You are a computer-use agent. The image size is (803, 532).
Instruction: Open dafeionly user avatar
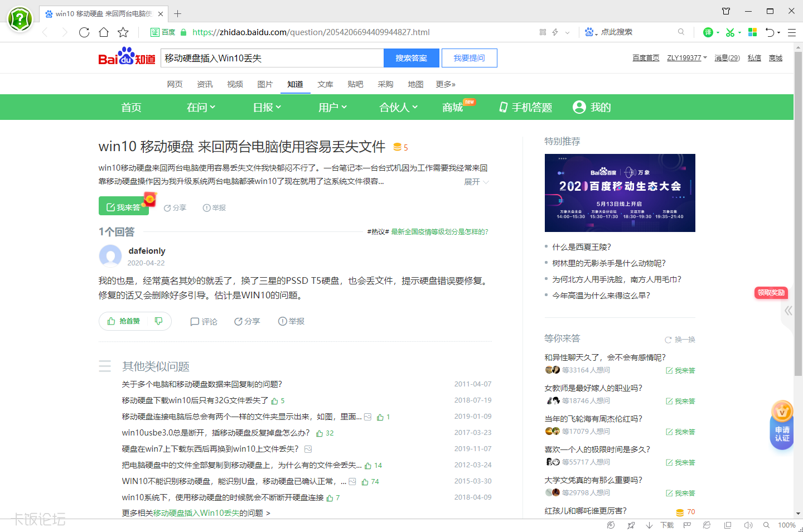click(110, 256)
